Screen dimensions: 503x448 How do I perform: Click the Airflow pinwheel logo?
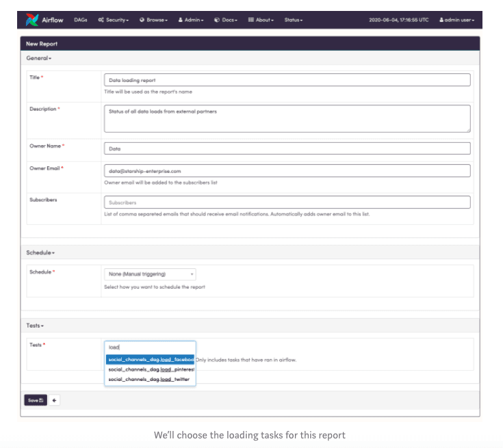coord(31,20)
